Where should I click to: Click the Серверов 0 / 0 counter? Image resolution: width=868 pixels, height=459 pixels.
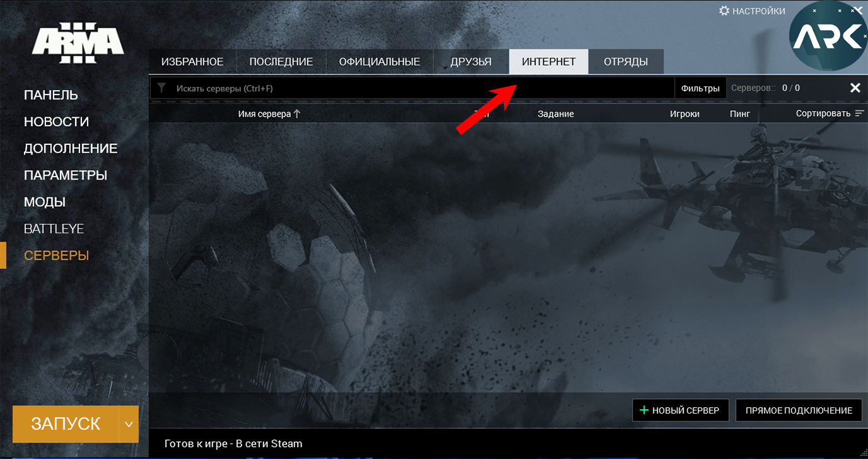765,88
